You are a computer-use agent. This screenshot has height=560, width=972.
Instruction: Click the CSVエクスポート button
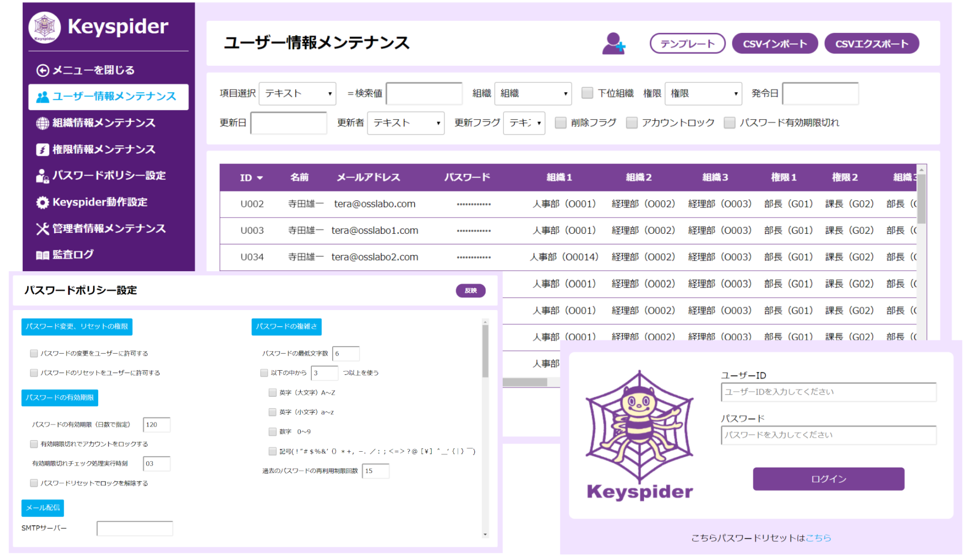click(x=872, y=44)
